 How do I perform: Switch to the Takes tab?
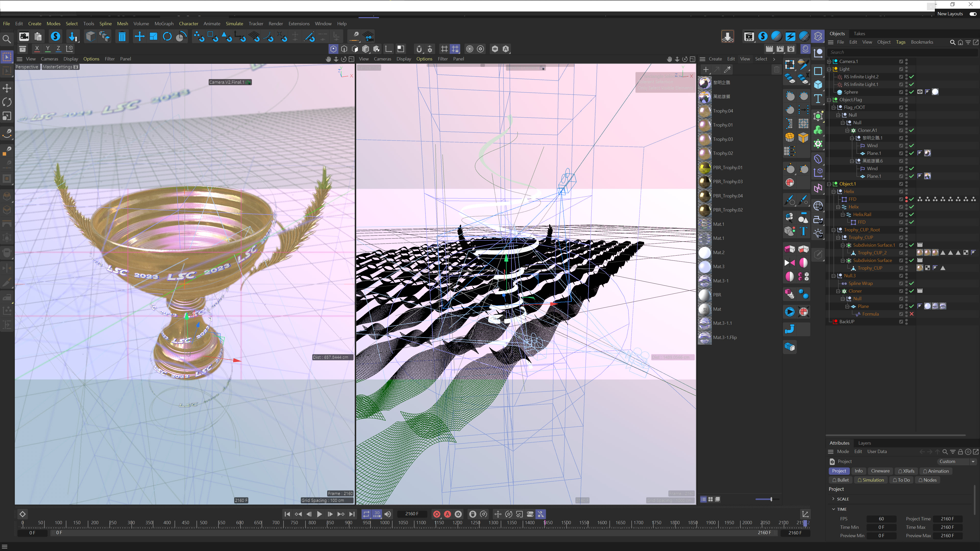(x=859, y=33)
